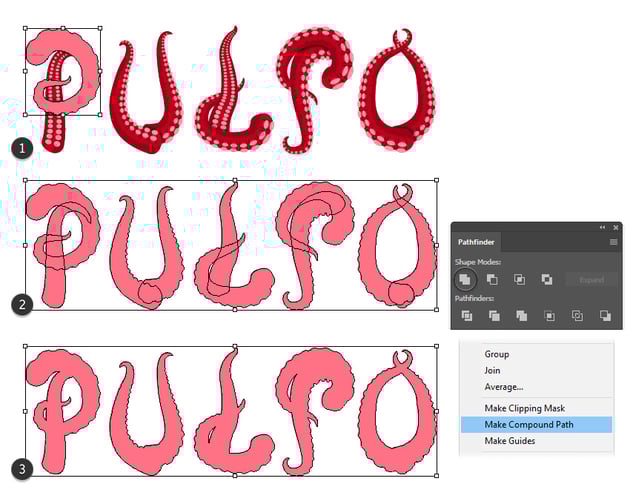The width and height of the screenshot is (630, 504).
Task: Select the Pathfinder tab
Action: click(x=476, y=242)
